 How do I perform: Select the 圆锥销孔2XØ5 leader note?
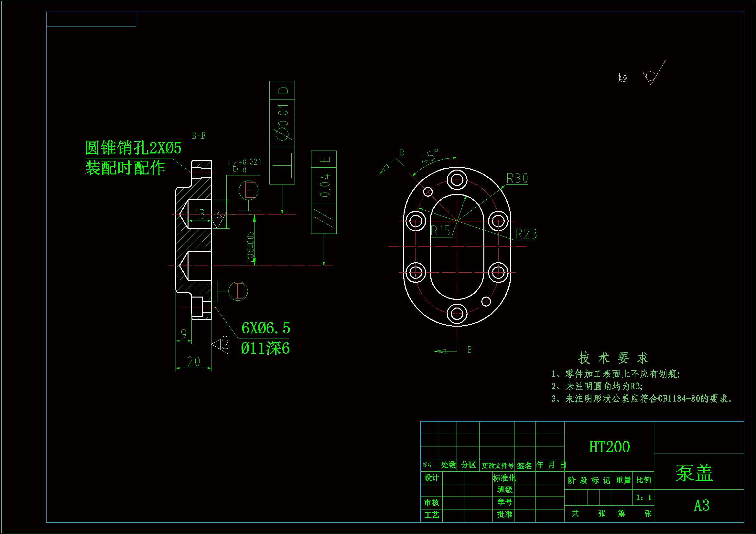click(x=133, y=148)
